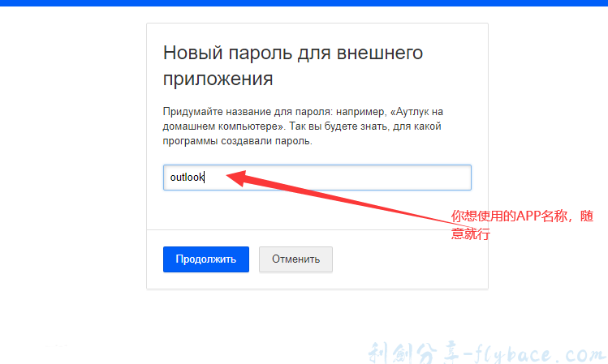
Task: Click the blue bar at the top
Action: tap(304, 2)
